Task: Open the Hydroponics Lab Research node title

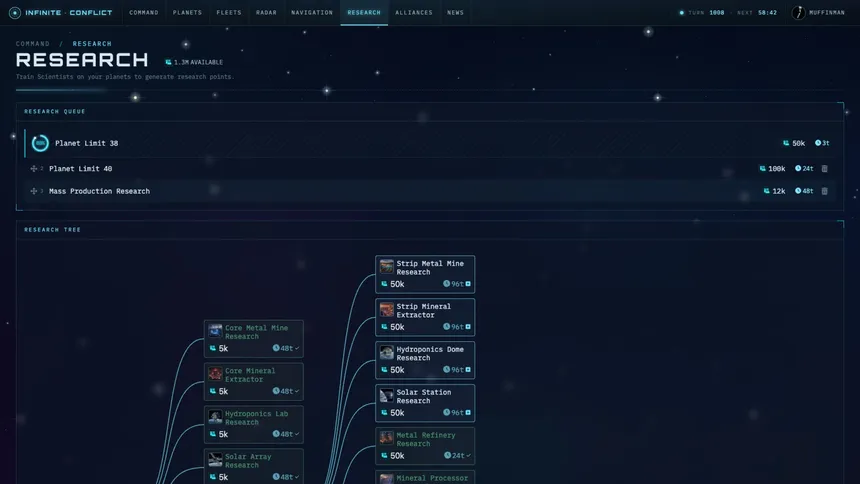Action: pyautogui.click(x=256, y=418)
